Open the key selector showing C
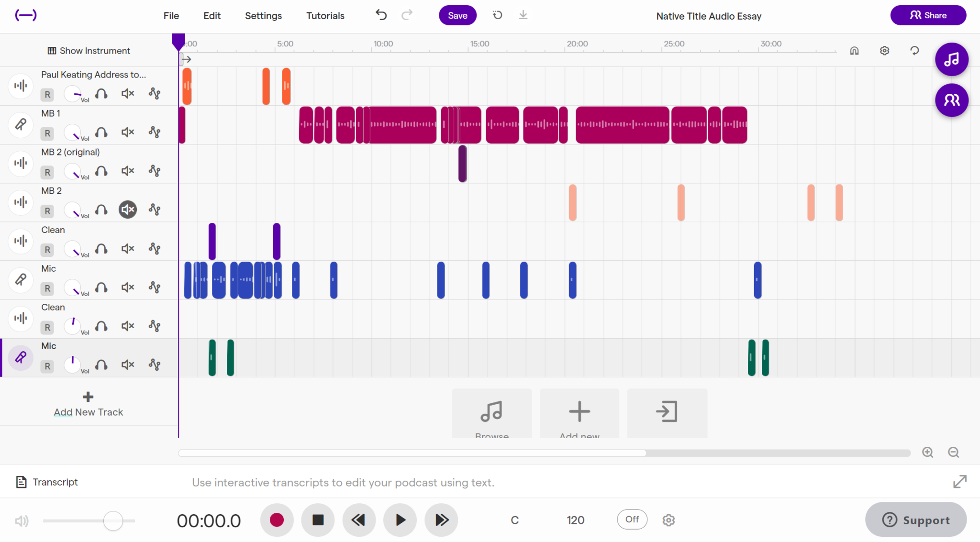The height and width of the screenshot is (542, 980). [x=514, y=520]
